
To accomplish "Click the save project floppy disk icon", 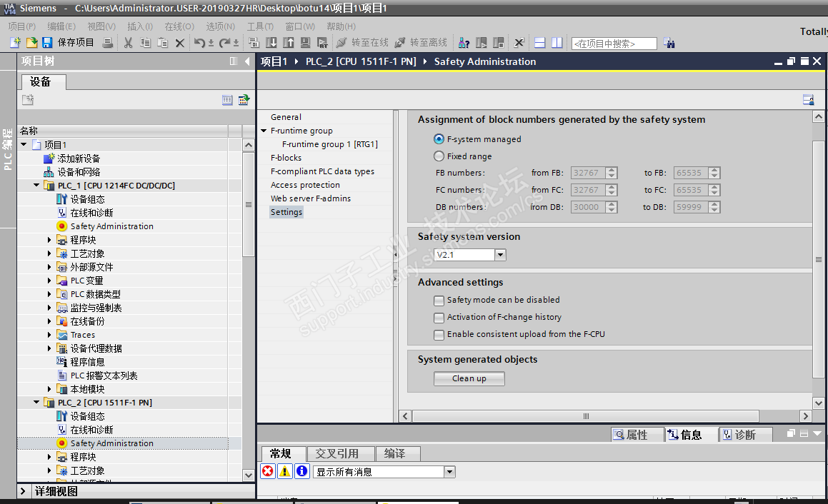I will pyautogui.click(x=48, y=43).
